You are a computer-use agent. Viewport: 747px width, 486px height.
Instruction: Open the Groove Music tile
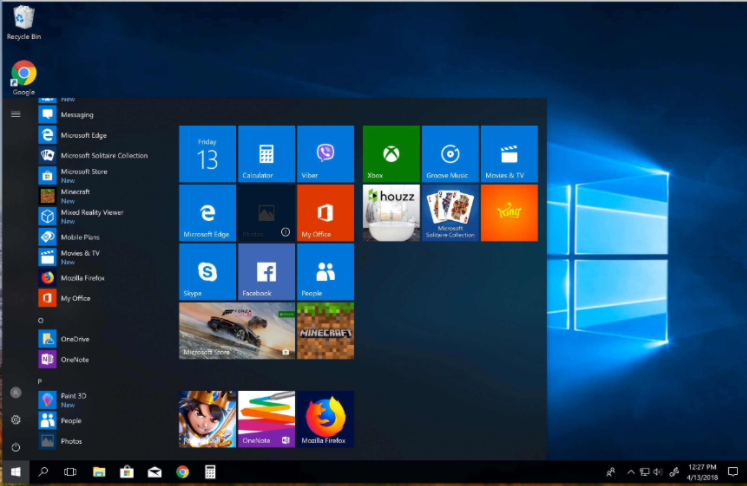(450, 154)
